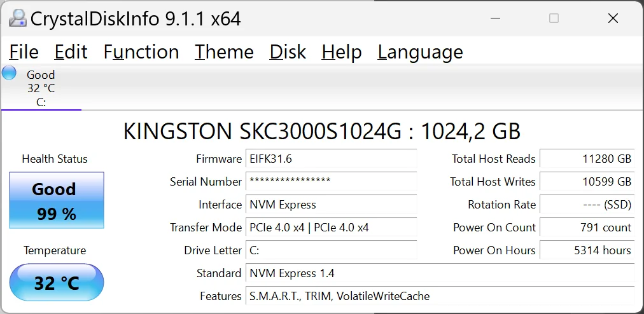Click the KINGSTON SKC3000S1024G drive title

(x=322, y=132)
